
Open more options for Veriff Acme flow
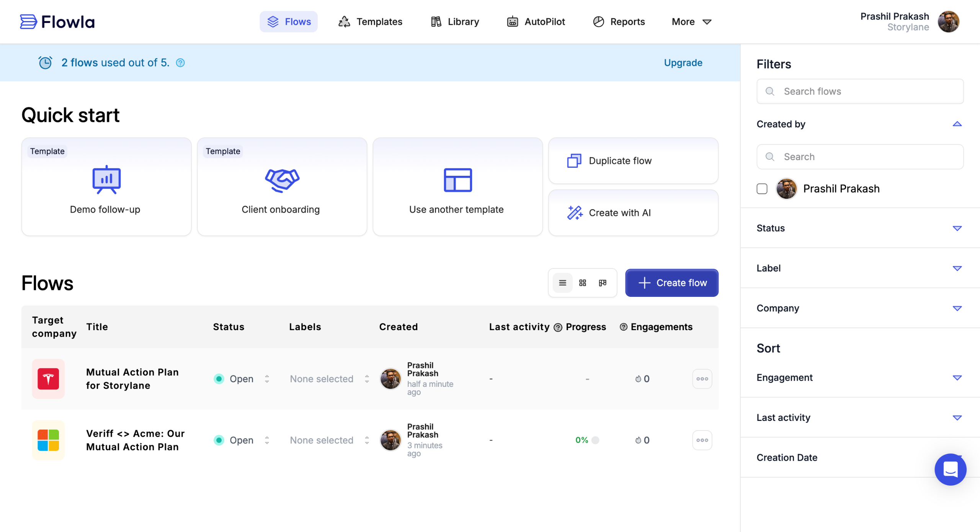point(702,440)
